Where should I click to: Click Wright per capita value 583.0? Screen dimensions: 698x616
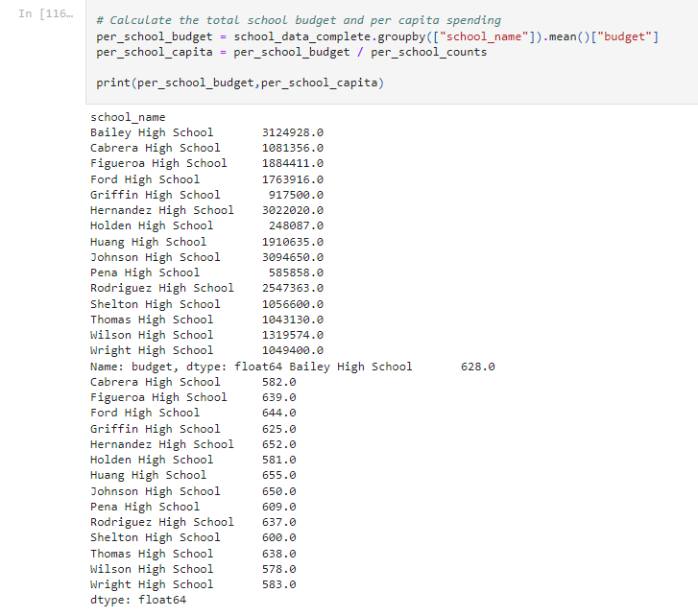click(278, 584)
